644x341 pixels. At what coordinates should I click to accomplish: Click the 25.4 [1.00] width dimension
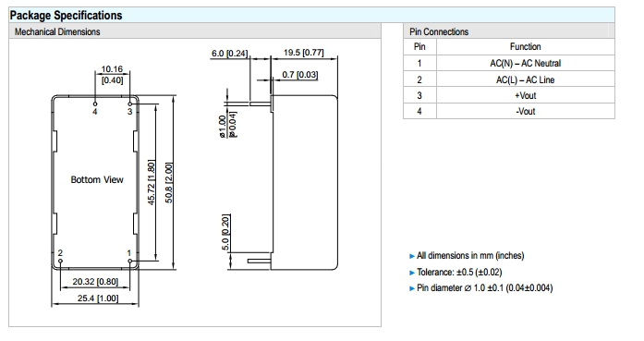(x=98, y=298)
